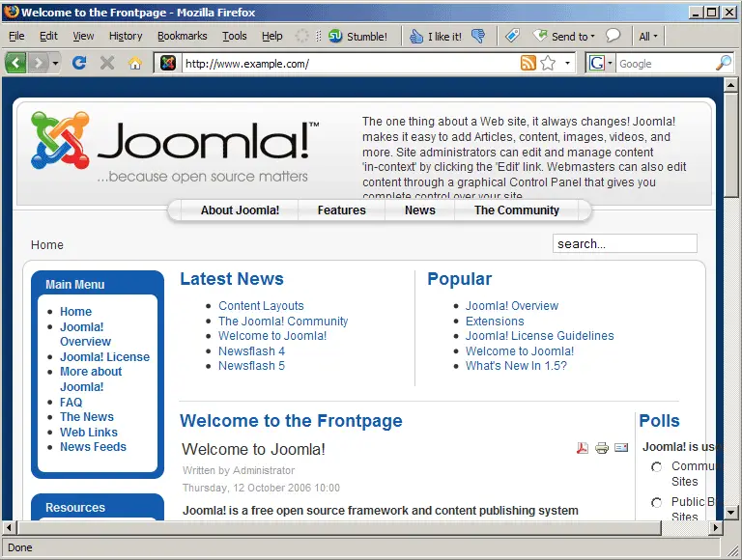This screenshot has width=742, height=560.
Task: Open the View menu
Action: pyautogui.click(x=83, y=36)
